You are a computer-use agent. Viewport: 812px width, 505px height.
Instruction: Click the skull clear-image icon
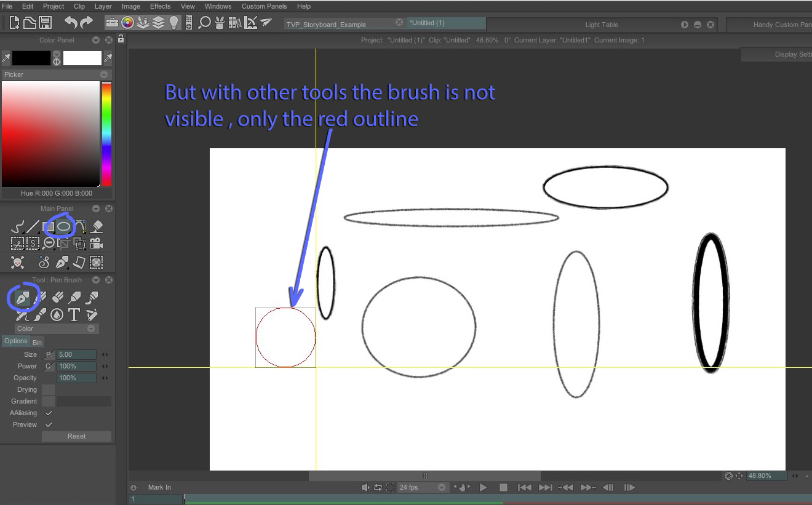[x=18, y=263]
